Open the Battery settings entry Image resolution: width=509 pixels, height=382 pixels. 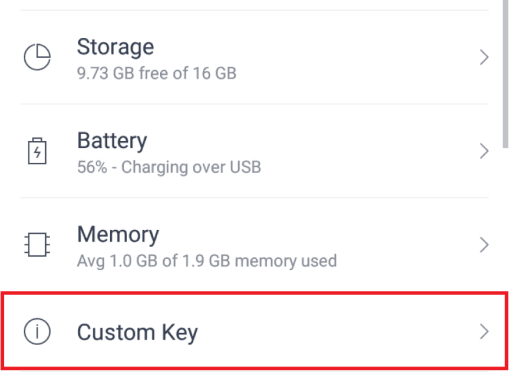pos(254,151)
